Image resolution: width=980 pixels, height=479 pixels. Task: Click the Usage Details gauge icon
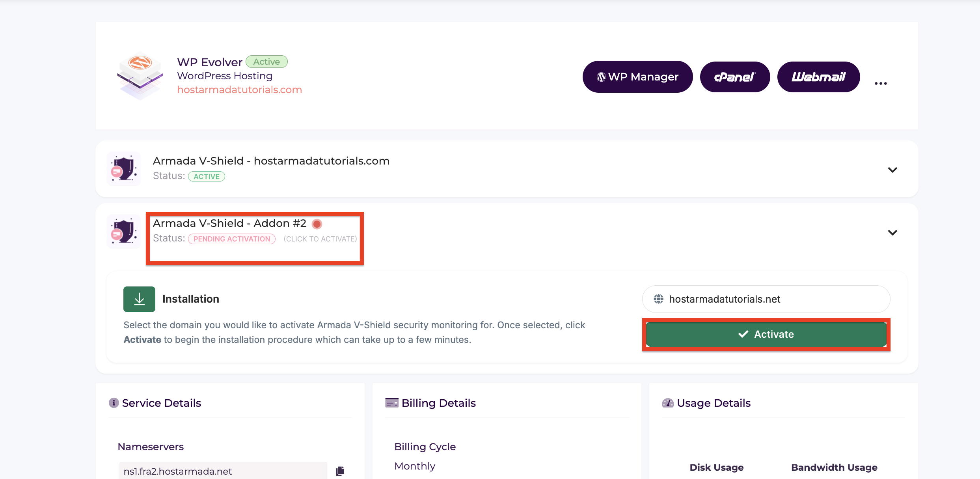point(668,403)
